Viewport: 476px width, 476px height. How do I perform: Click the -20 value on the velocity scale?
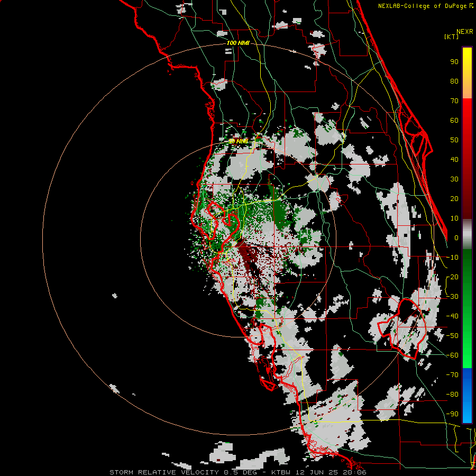pyautogui.click(x=452, y=277)
